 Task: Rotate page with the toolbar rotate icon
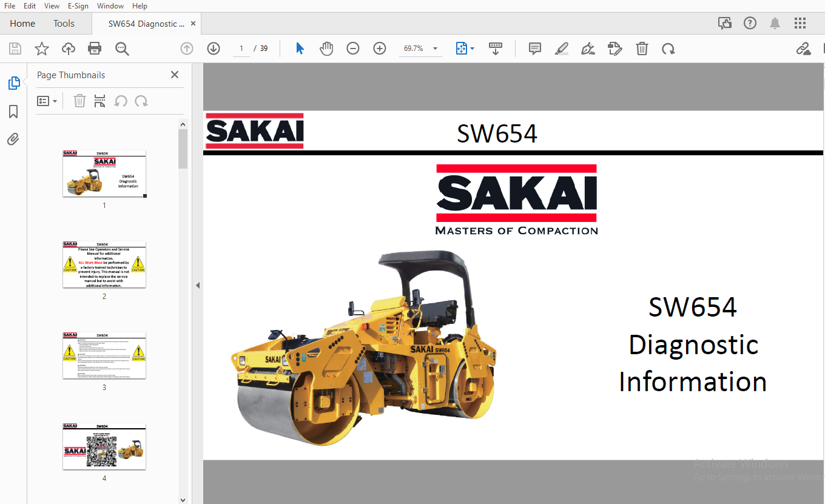(668, 49)
